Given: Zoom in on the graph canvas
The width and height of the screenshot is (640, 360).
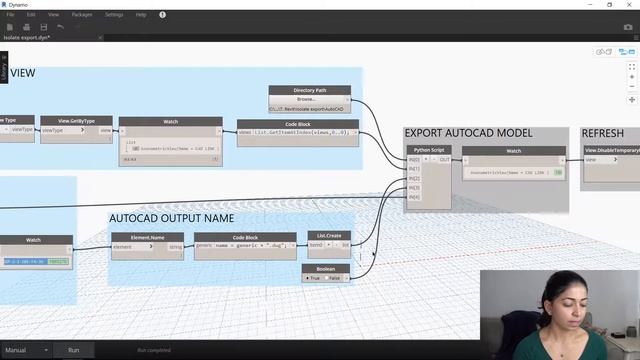Looking at the screenshot, I should coord(632,77).
